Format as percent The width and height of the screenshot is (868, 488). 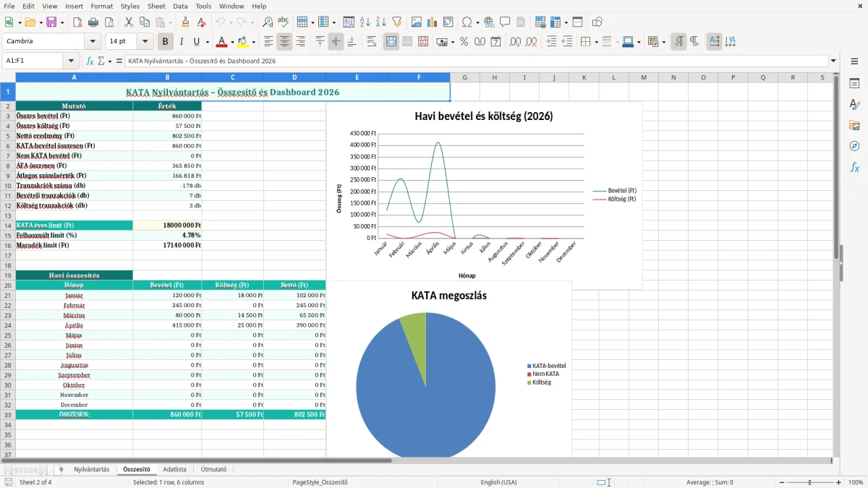coord(464,42)
